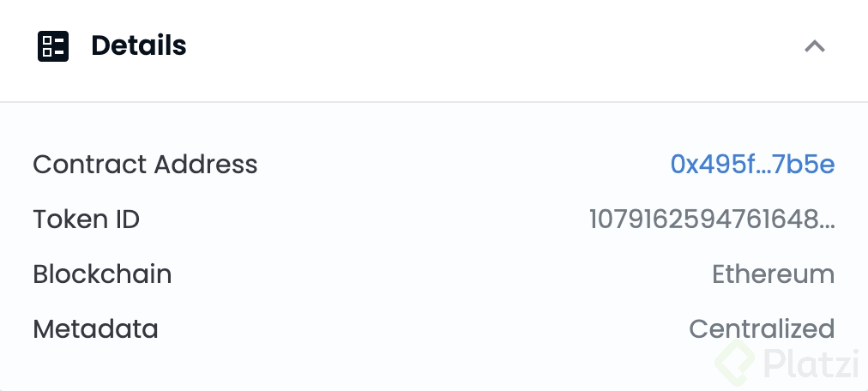
Task: Click the Details list icon
Action: (53, 46)
